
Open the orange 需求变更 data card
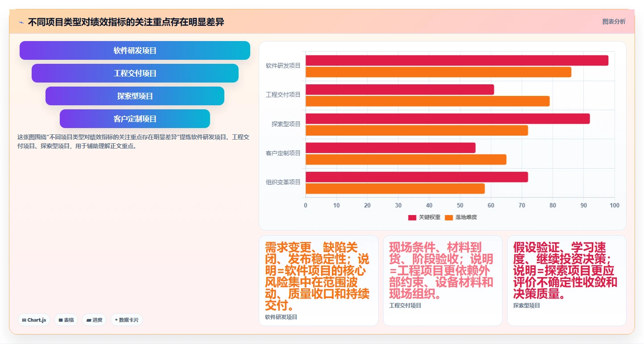[318, 281]
